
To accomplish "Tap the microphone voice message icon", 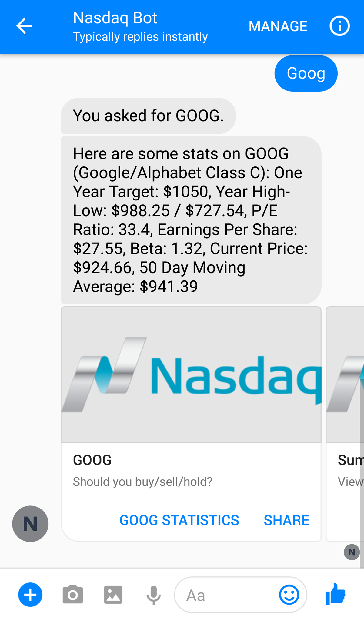I will (x=154, y=595).
